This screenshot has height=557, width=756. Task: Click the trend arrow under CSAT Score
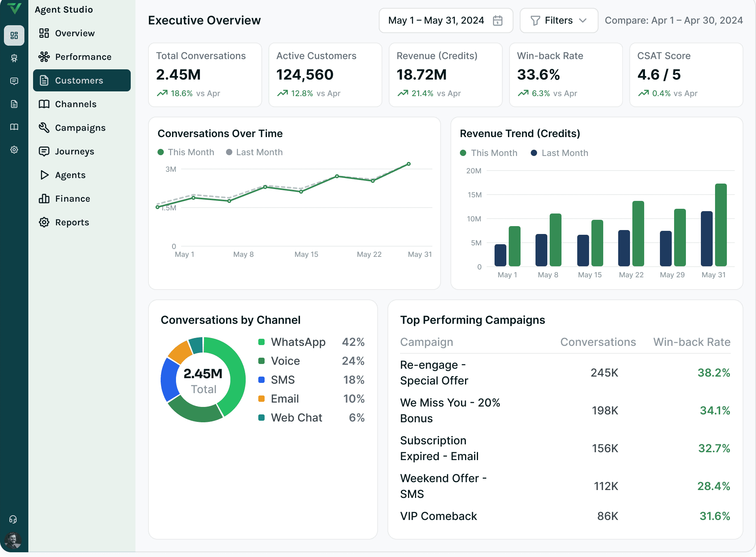coord(643,93)
